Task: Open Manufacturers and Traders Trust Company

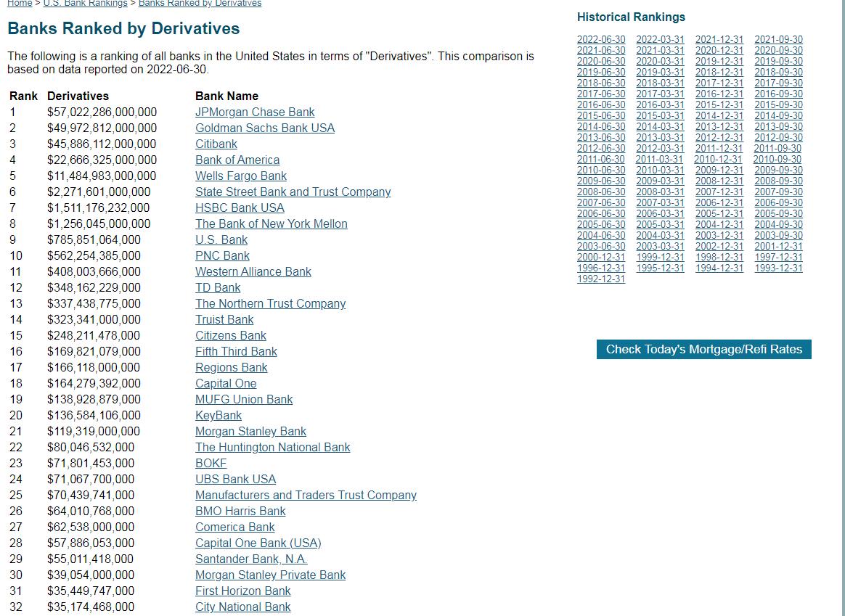Action: click(306, 495)
